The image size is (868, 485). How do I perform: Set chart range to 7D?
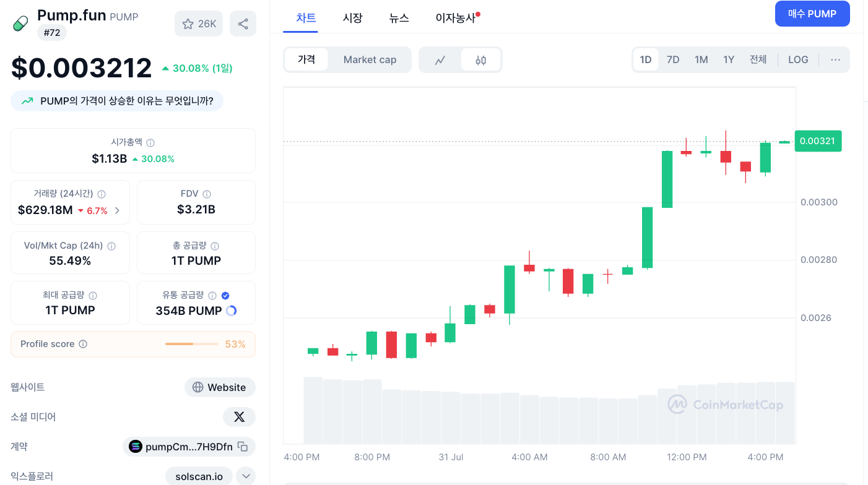tap(673, 59)
